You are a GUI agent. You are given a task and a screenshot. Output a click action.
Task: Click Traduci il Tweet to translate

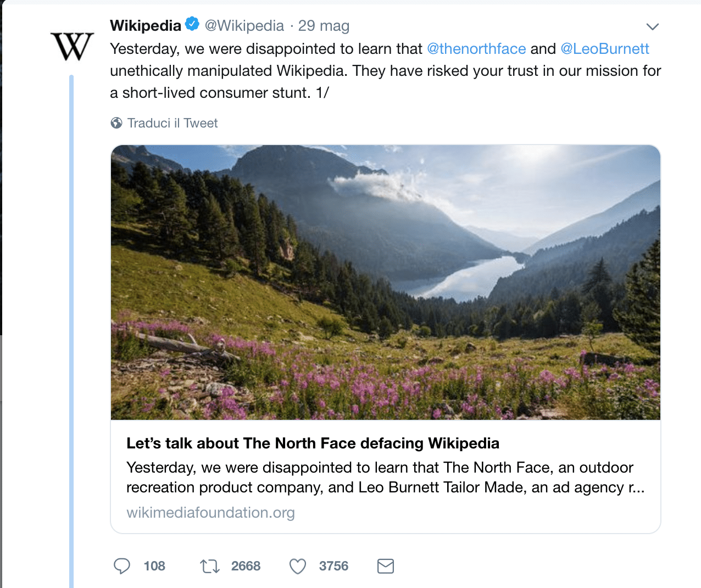click(x=173, y=123)
